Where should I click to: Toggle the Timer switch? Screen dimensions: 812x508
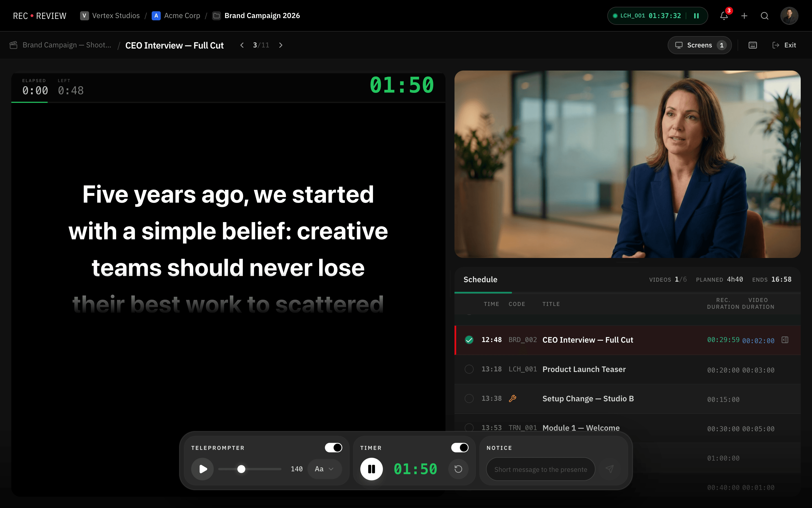tap(460, 448)
